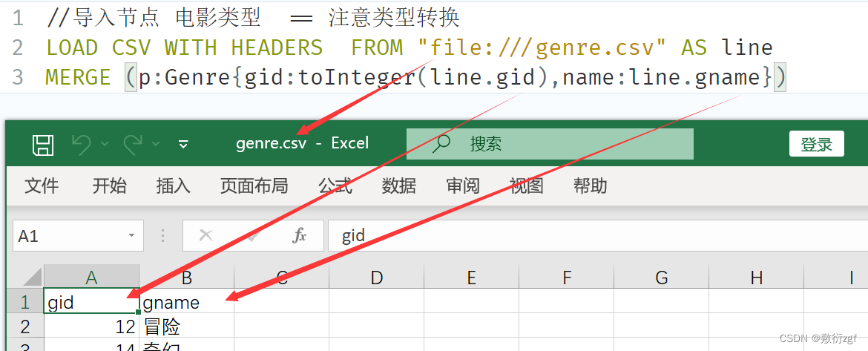Select row 1 header
This screenshot has height=351, width=868.
point(25,302)
